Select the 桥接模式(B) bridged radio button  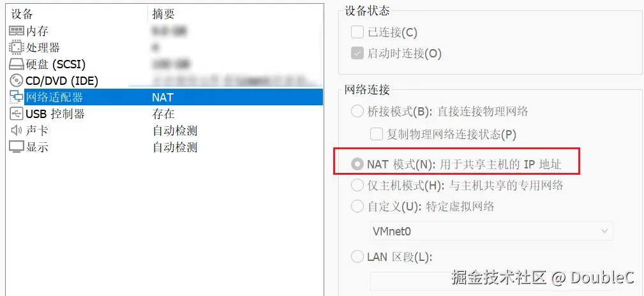[357, 111]
